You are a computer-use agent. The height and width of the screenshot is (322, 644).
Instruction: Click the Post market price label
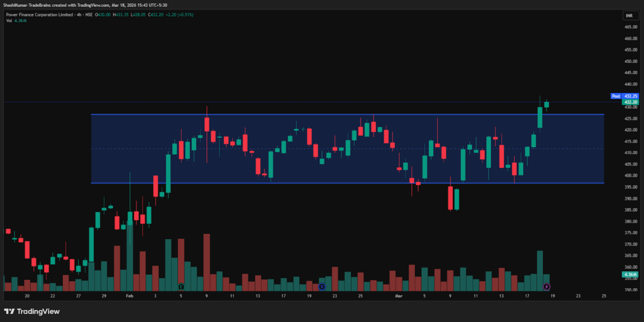616,96
